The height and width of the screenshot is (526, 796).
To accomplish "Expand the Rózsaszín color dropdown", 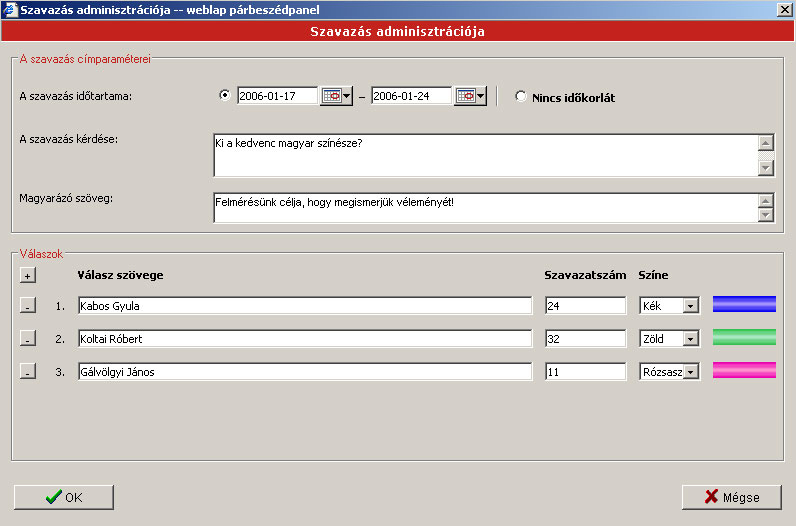I will coord(690,372).
